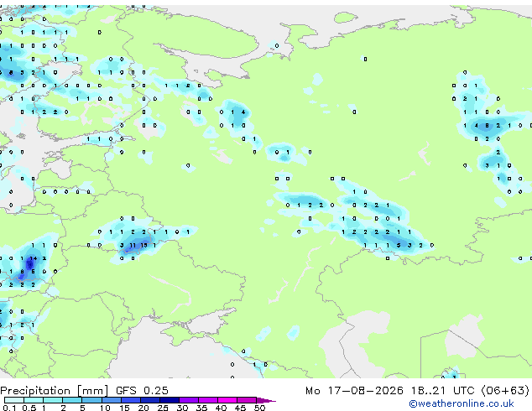532x411 pixels.
Task: Click the 0.5–1 mm legend color swatch
Action: [x=34, y=400]
